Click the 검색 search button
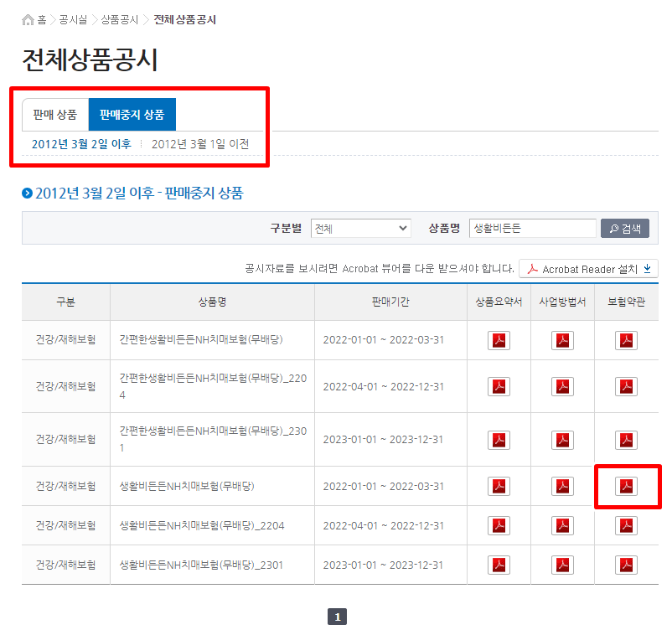This screenshot has height=635, width=672. pos(625,228)
